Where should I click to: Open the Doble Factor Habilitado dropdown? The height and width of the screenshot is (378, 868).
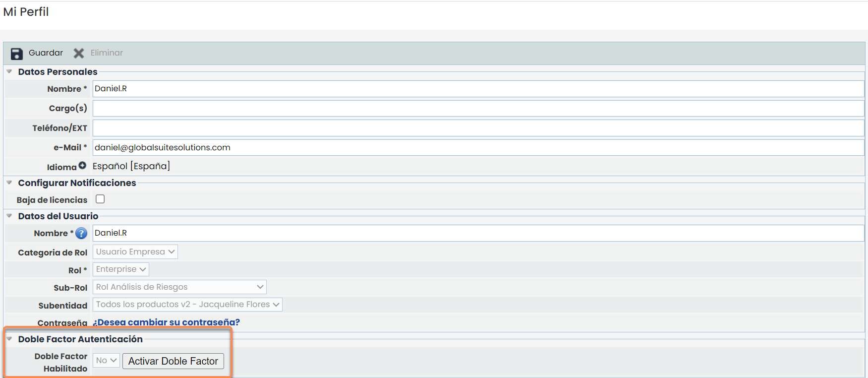[x=106, y=361]
